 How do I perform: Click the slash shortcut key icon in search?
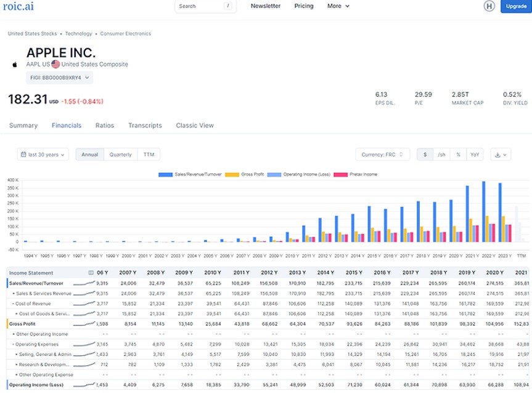tap(228, 6)
